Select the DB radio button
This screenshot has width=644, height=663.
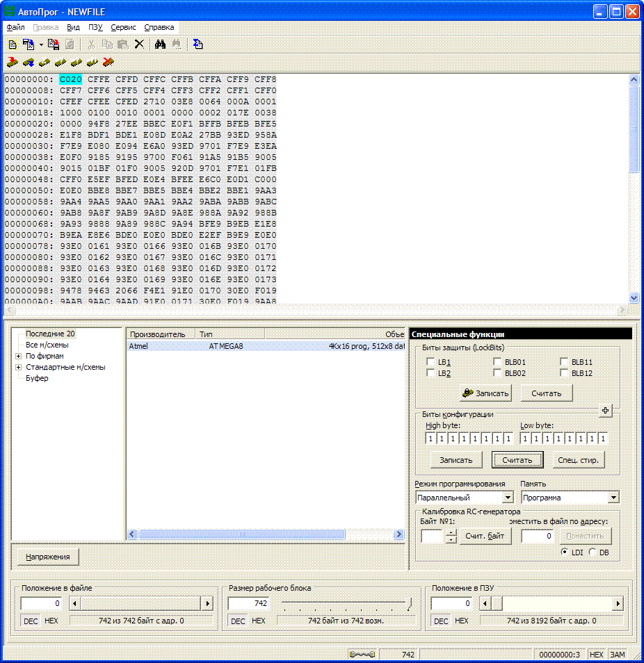point(593,552)
